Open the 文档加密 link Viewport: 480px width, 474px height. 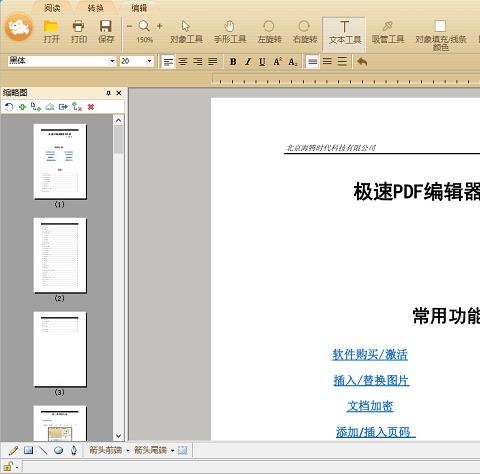click(x=370, y=406)
